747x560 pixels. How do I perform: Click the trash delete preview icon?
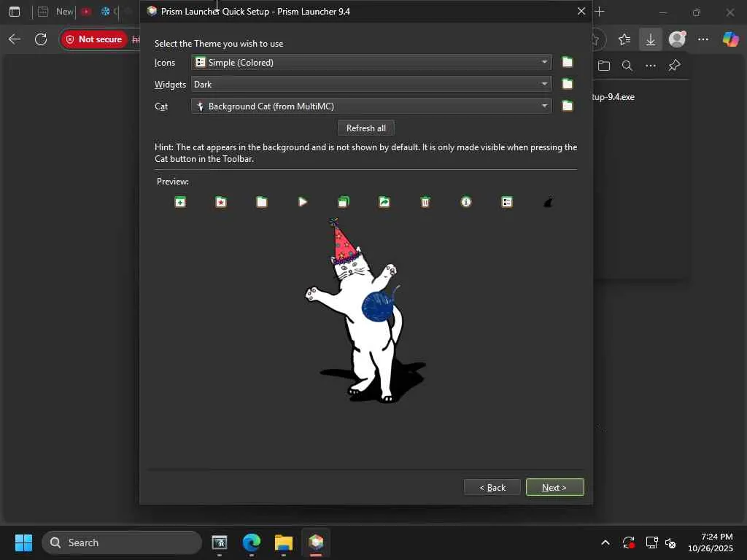[425, 203]
